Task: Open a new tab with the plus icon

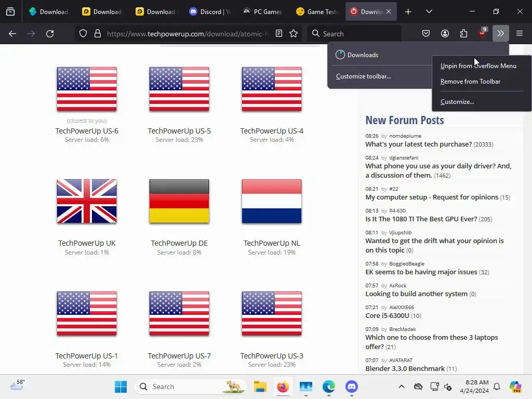Action: pos(408,11)
